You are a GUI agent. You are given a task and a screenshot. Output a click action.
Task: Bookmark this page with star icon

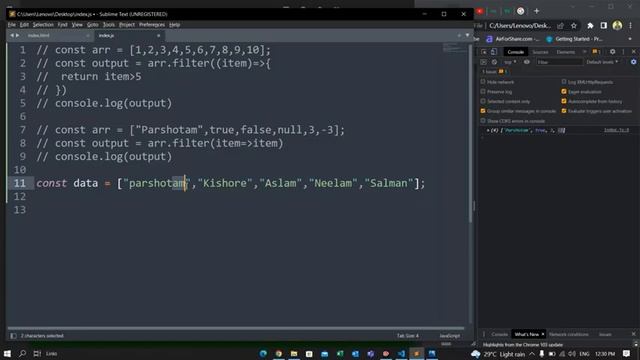pyautogui.click(x=573, y=26)
